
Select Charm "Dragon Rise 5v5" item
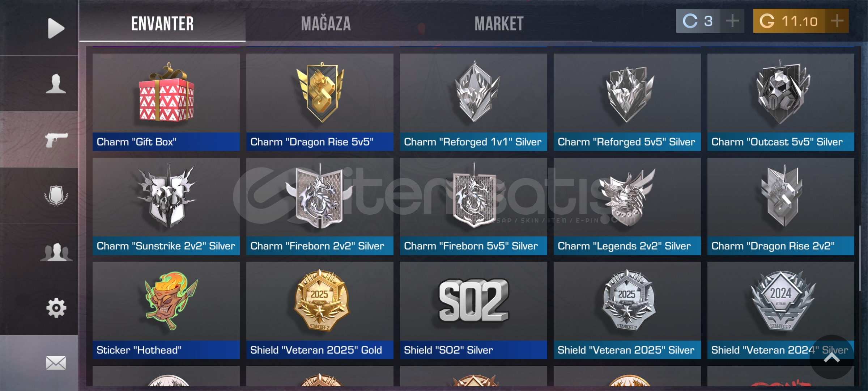point(320,102)
